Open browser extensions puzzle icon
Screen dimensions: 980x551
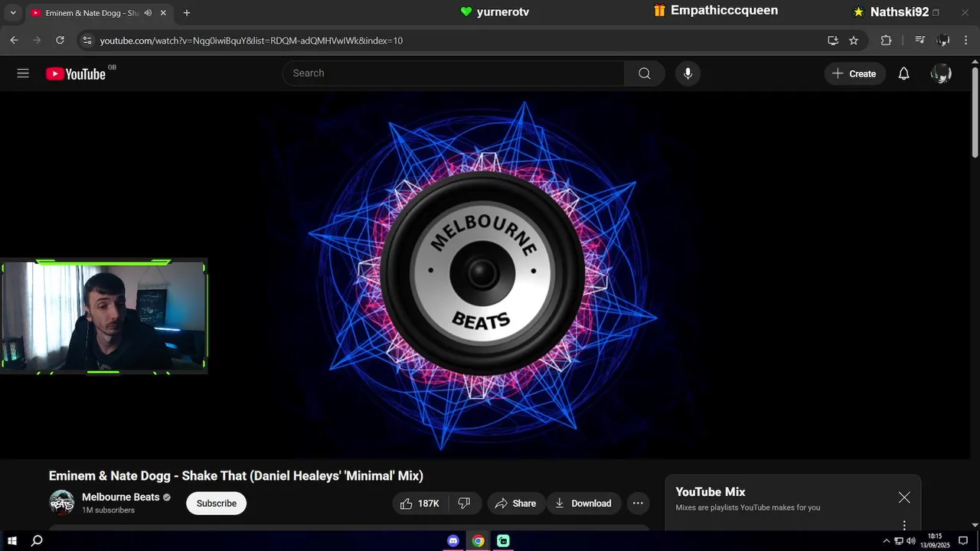886,41
